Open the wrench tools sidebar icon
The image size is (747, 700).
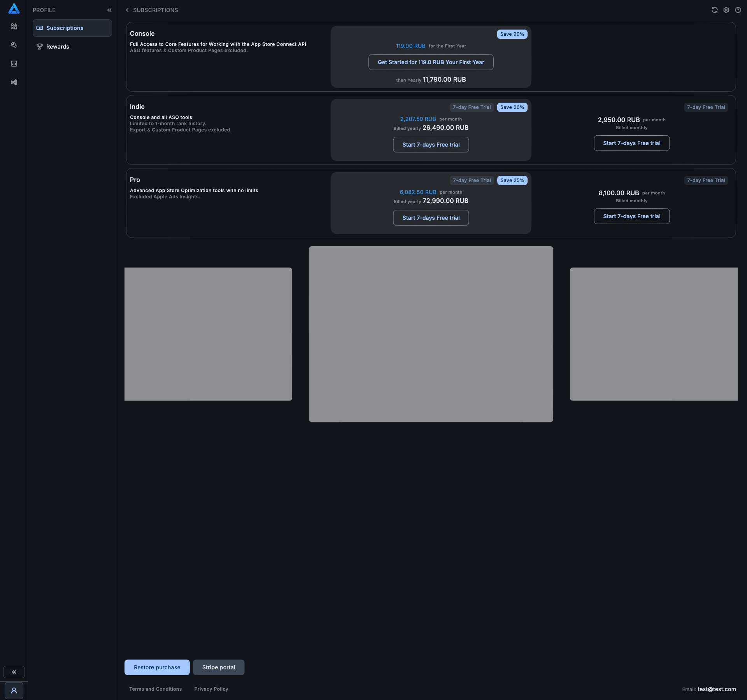[14, 45]
